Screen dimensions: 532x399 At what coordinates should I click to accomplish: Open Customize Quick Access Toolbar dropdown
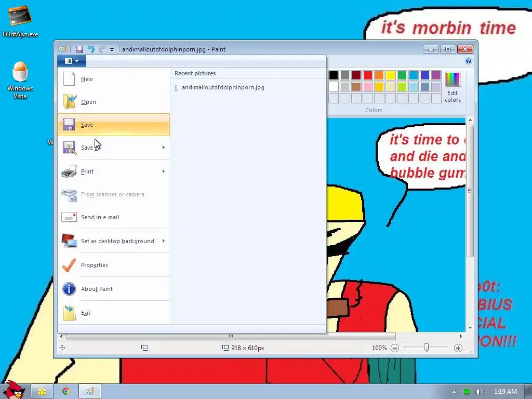click(112, 49)
